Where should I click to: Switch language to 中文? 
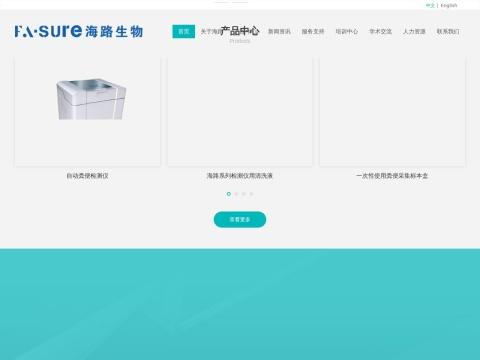430,5
